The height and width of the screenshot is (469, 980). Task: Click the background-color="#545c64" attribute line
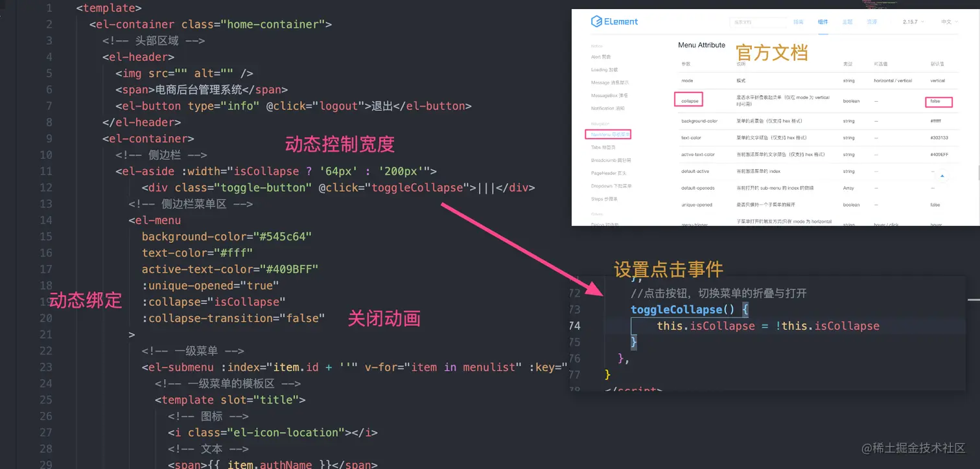click(227, 236)
